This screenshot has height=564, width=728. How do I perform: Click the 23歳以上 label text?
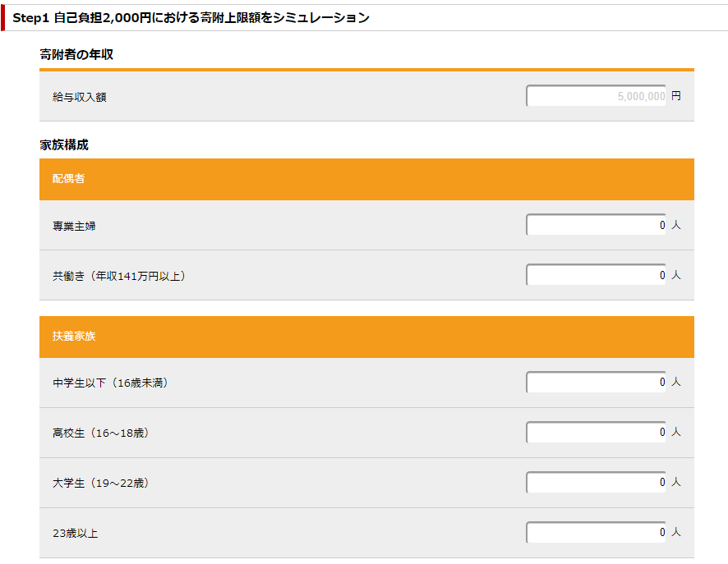[76, 534]
